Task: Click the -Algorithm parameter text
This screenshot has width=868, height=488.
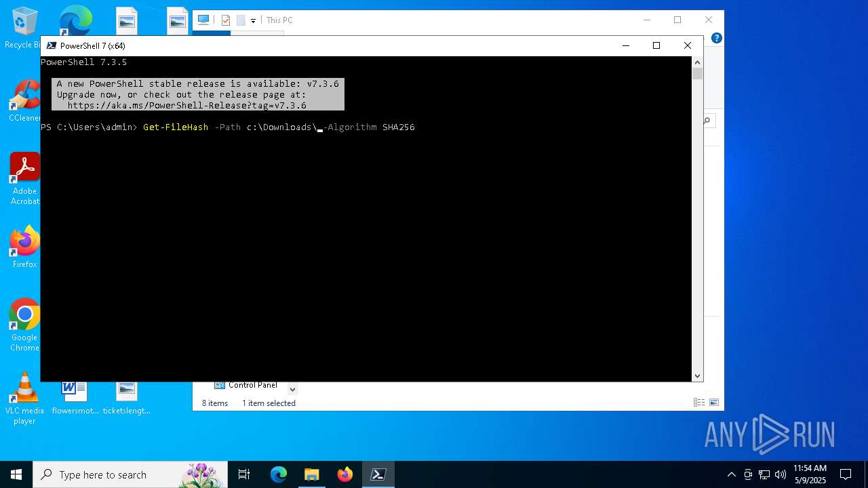Action: 350,127
